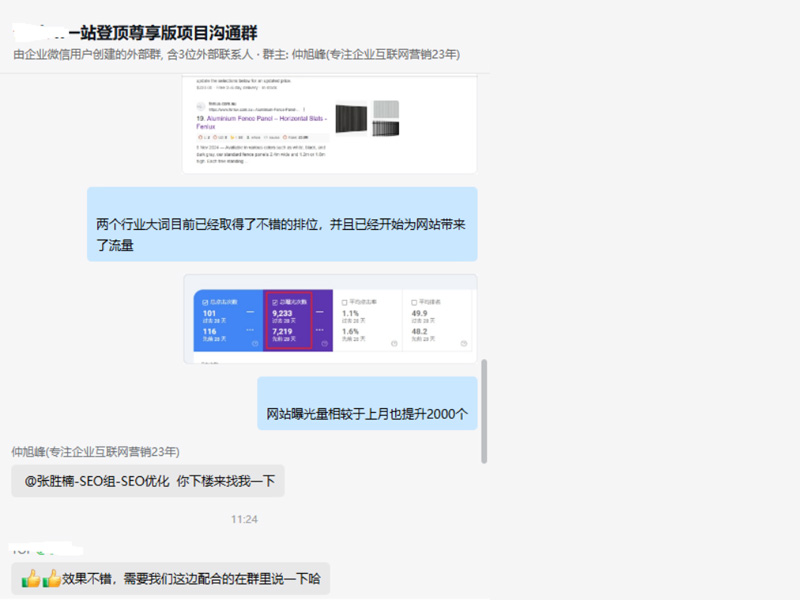This screenshot has height=600, width=800.
Task: Toggle the 总曝光次数 checkbox
Action: pos(275,302)
